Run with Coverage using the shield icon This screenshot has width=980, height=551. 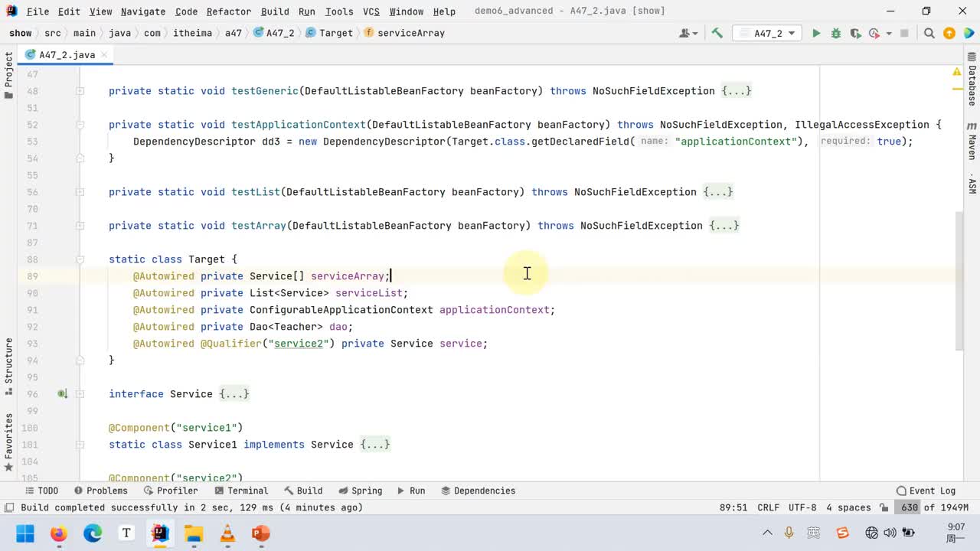[855, 33]
